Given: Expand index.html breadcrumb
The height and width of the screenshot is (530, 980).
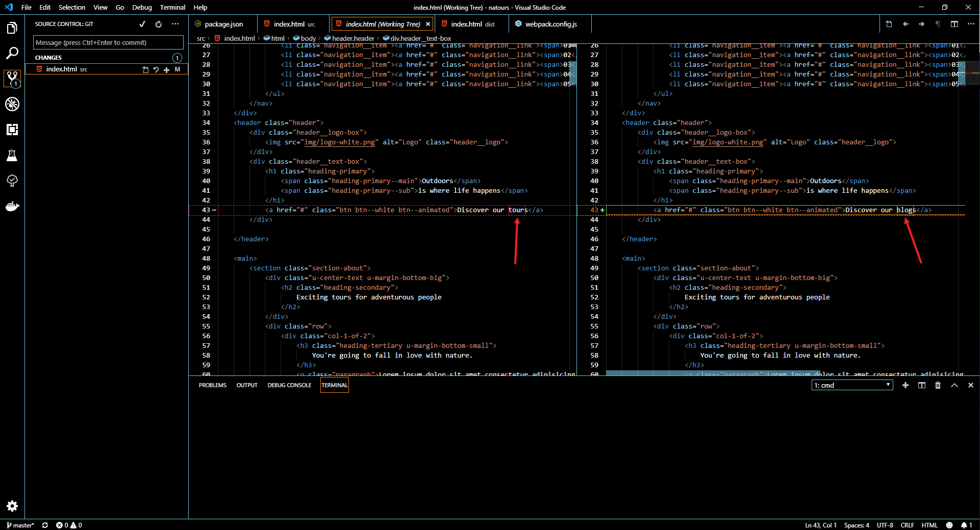Looking at the screenshot, I should pyautogui.click(x=235, y=38).
